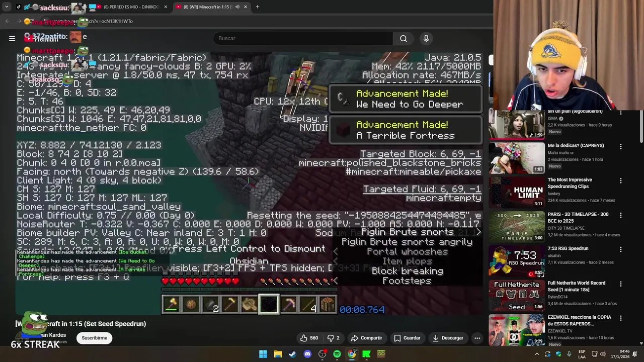Open options for 7:53 RSG Speedrun video

coord(620,249)
